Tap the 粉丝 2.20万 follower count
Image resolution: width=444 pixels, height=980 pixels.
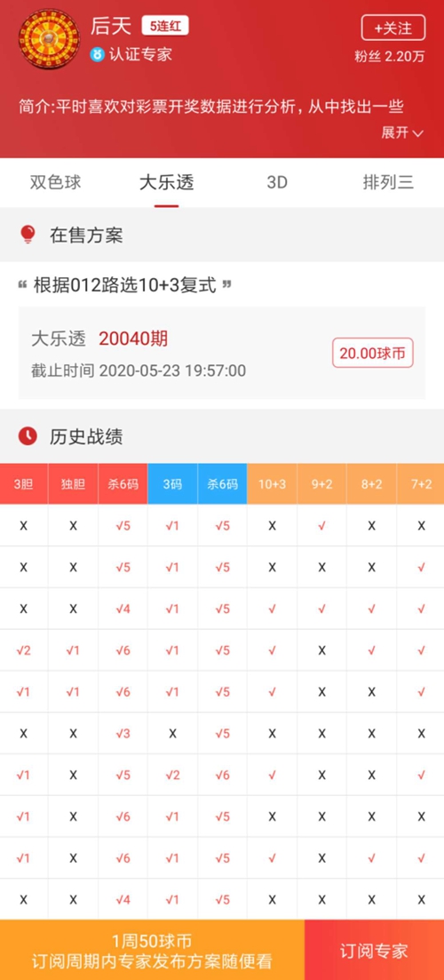coord(390,56)
